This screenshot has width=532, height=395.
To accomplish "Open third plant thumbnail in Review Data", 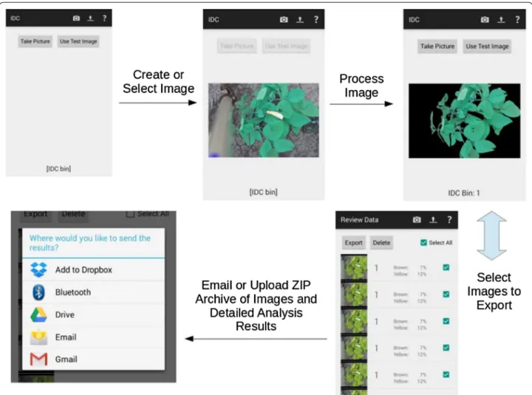I will point(354,321).
